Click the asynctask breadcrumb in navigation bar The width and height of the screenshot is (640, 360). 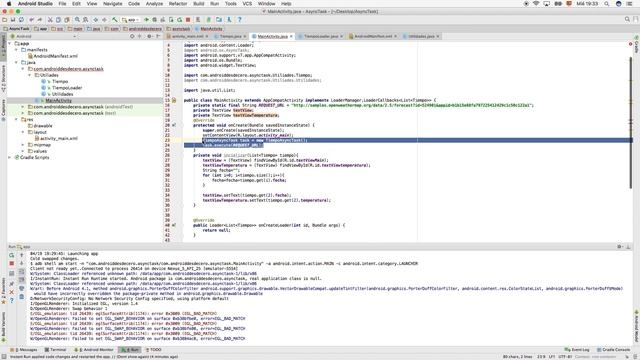click(x=179, y=29)
